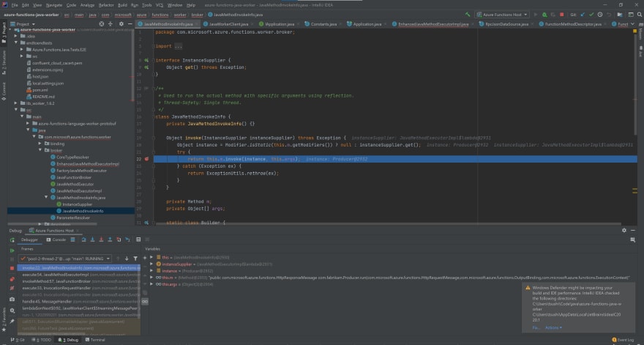The height and width of the screenshot is (345, 644).
Task: Click the Debug bug icon in the top toolbar
Action: [544, 15]
